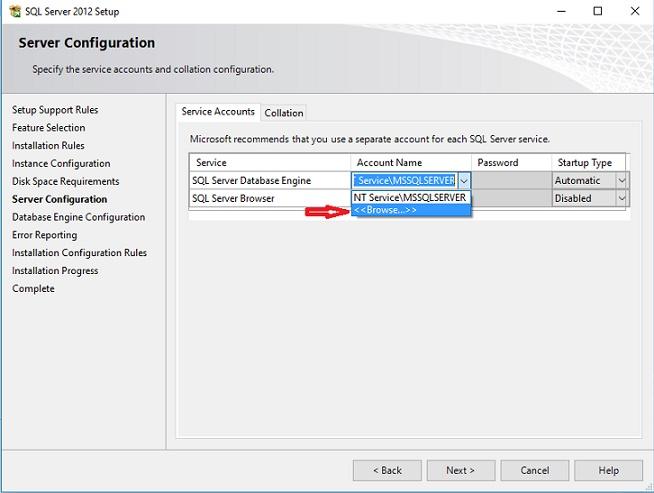Cancel the SQL Server setup

pos(534,470)
